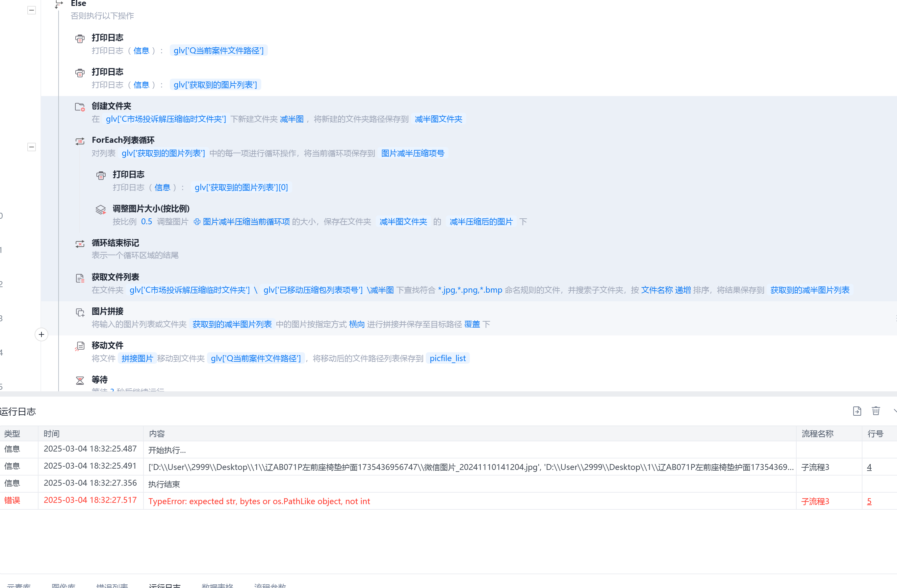Export the run log with file icon
Image resolution: width=897 pixels, height=588 pixels.
(857, 411)
